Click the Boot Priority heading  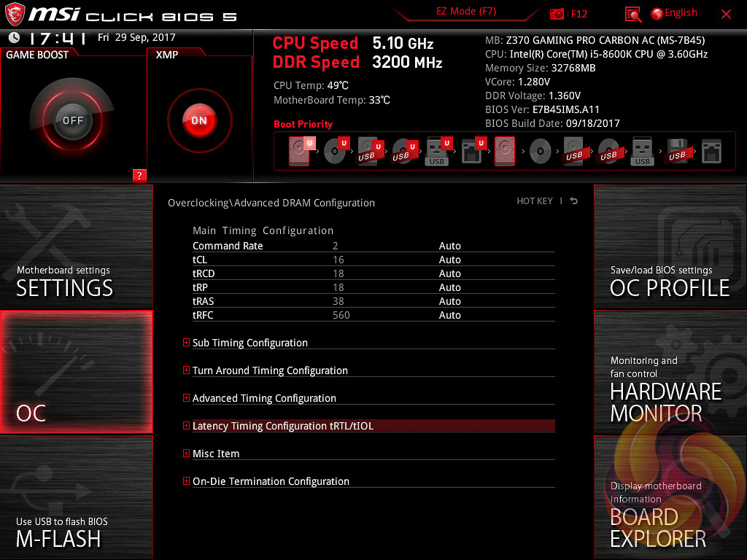pyautogui.click(x=303, y=124)
